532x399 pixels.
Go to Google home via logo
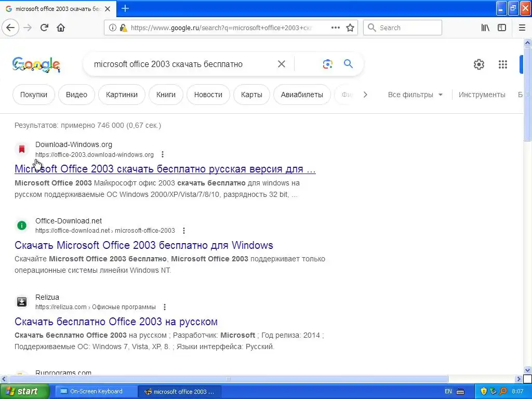36,64
